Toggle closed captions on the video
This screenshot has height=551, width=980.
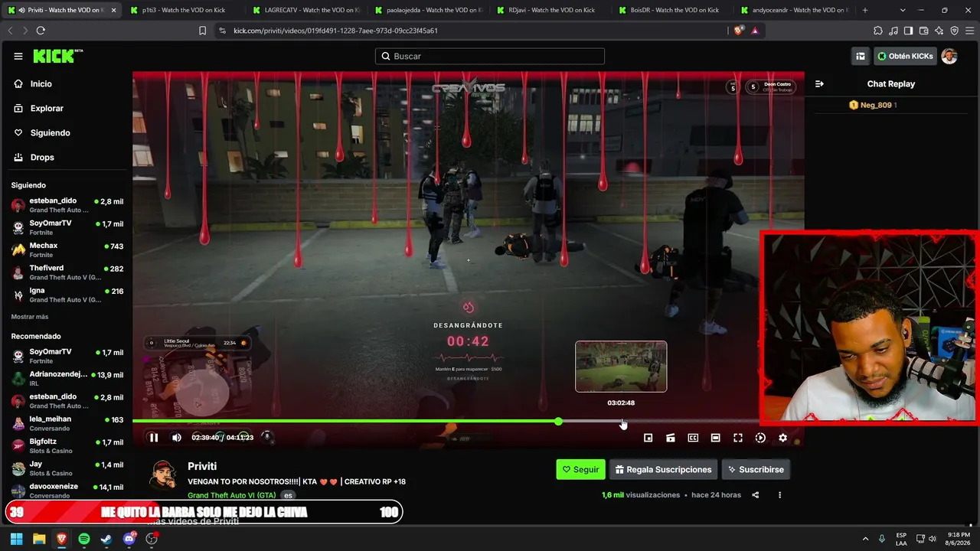[x=693, y=438]
